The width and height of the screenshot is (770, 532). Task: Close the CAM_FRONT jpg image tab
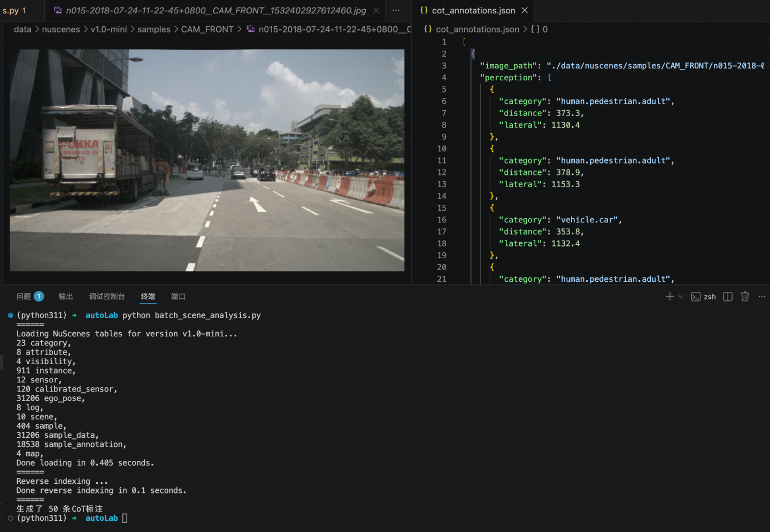(376, 10)
